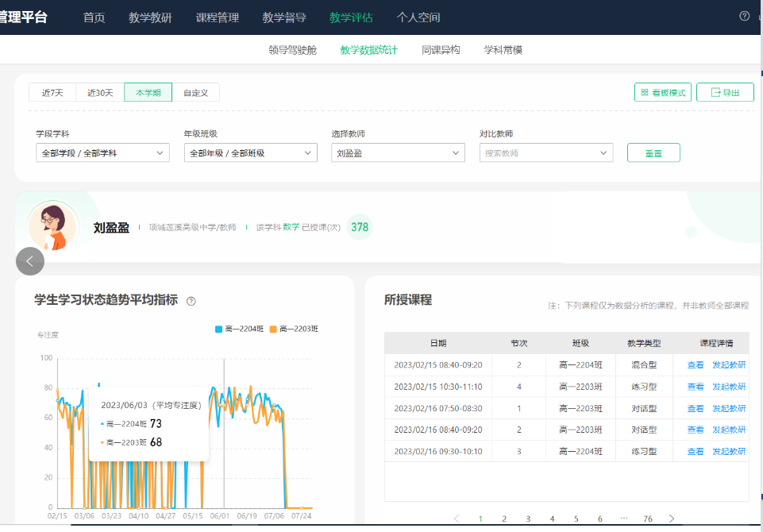Open 看板模式 dashboard view
The image size is (763, 532).
(x=663, y=92)
